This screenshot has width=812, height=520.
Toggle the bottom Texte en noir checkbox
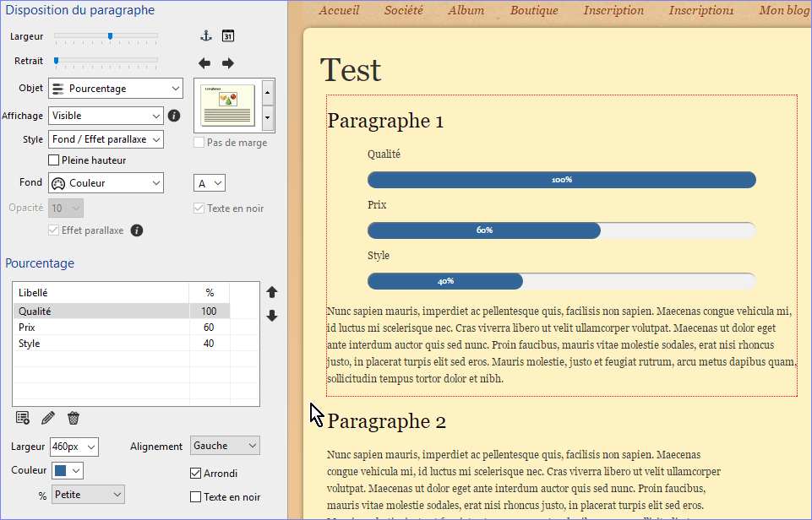(196, 497)
